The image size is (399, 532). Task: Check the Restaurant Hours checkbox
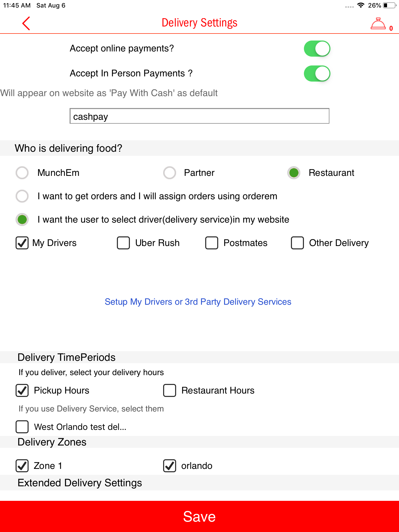pos(170,390)
